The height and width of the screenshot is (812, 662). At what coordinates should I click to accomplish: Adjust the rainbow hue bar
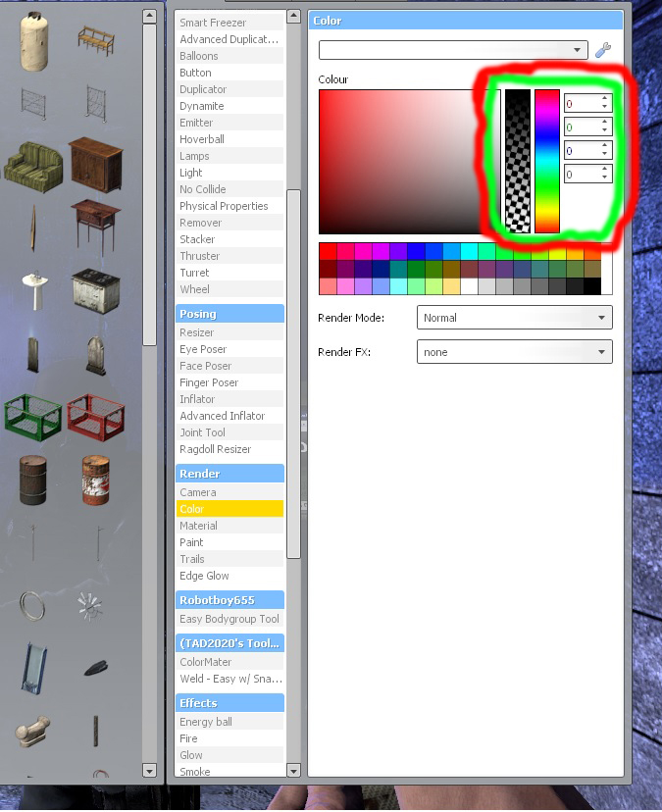(547, 162)
